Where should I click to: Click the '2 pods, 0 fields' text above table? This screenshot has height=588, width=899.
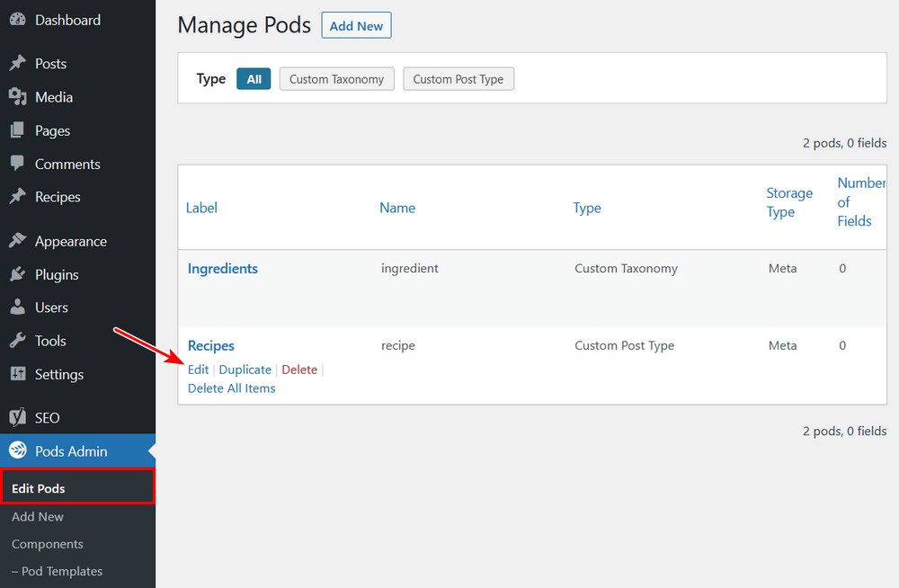pyautogui.click(x=844, y=143)
